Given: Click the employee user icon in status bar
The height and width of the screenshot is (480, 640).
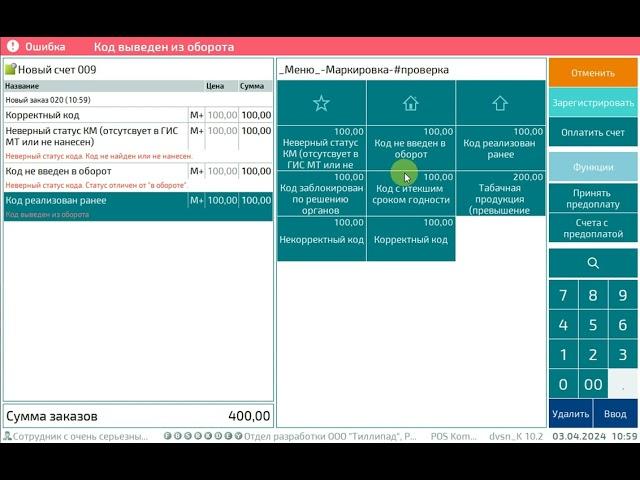Looking at the screenshot, I should (x=7, y=436).
